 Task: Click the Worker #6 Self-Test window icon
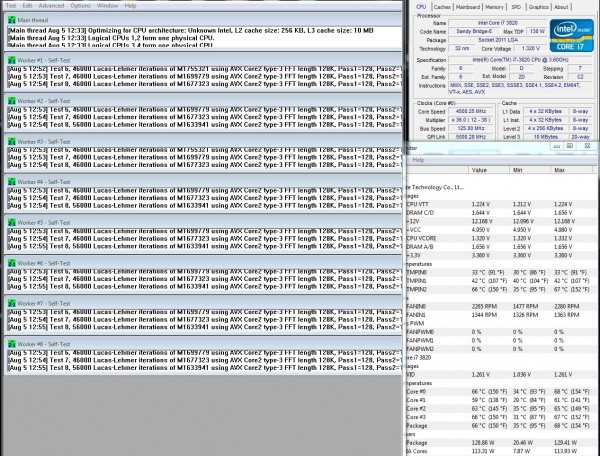12,263
